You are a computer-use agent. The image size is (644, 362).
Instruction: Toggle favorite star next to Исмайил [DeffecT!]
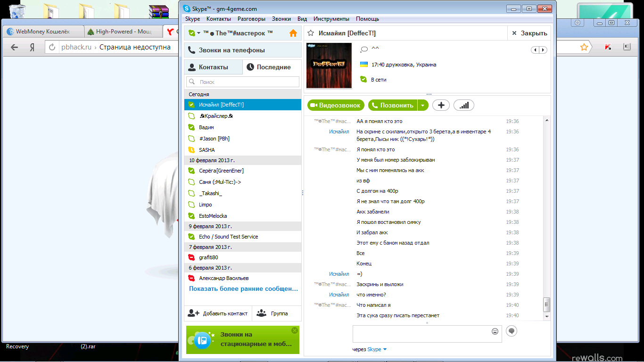311,33
